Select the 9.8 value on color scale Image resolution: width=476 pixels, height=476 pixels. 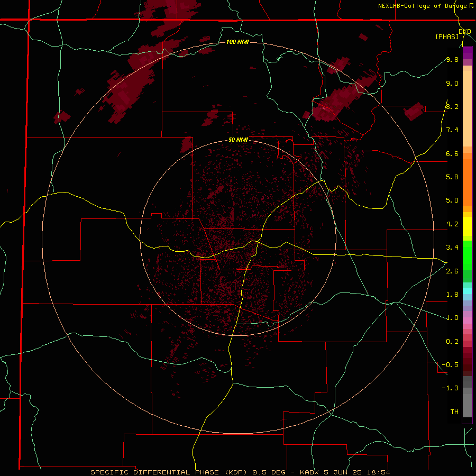[x=452, y=59]
